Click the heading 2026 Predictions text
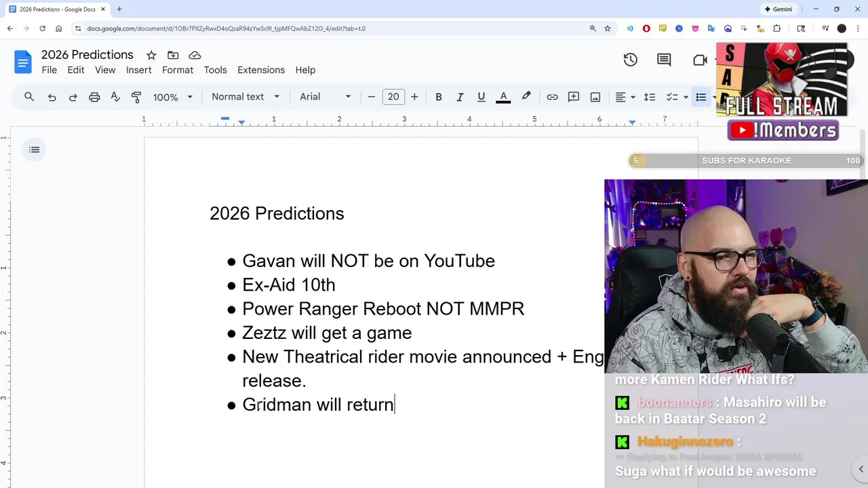 point(277,213)
